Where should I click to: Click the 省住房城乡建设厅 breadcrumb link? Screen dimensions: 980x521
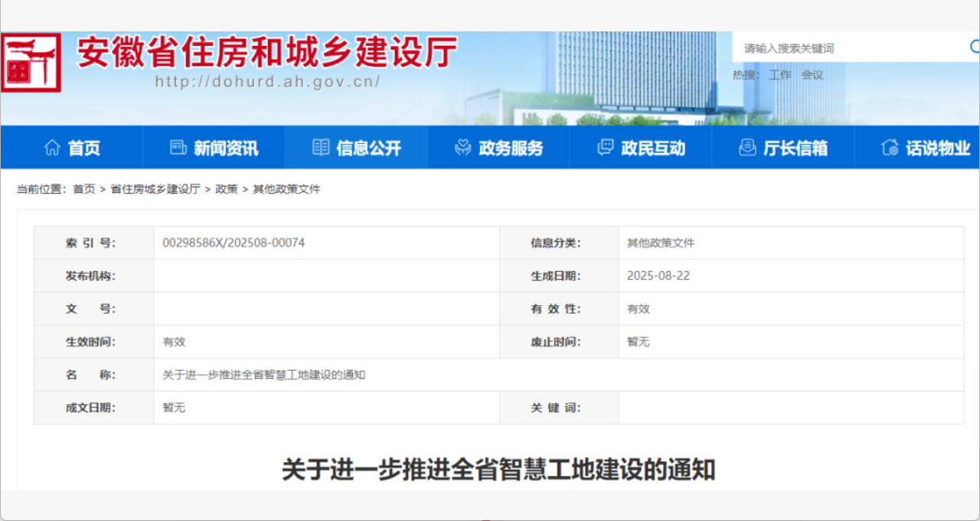(155, 189)
